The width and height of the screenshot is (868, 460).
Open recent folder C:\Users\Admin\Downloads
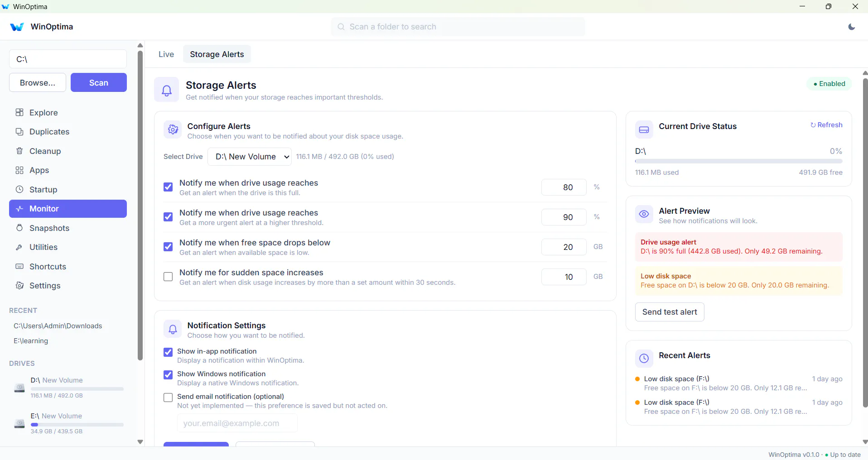58,326
